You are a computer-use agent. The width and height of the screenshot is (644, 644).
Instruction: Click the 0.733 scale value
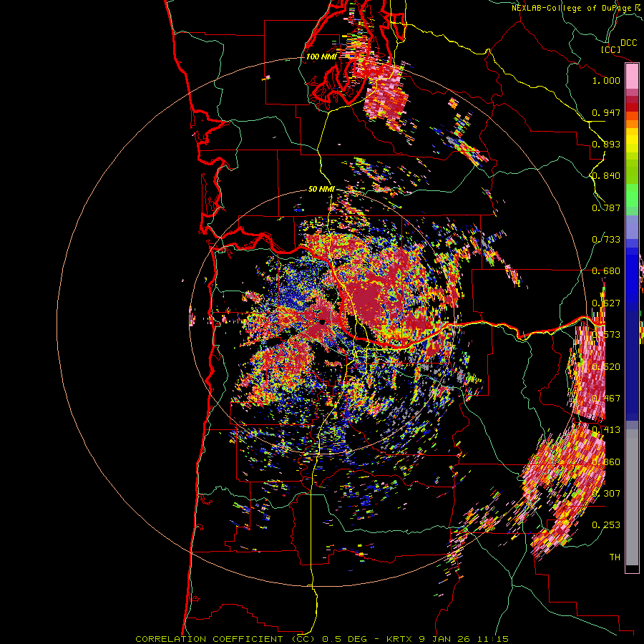click(606, 240)
